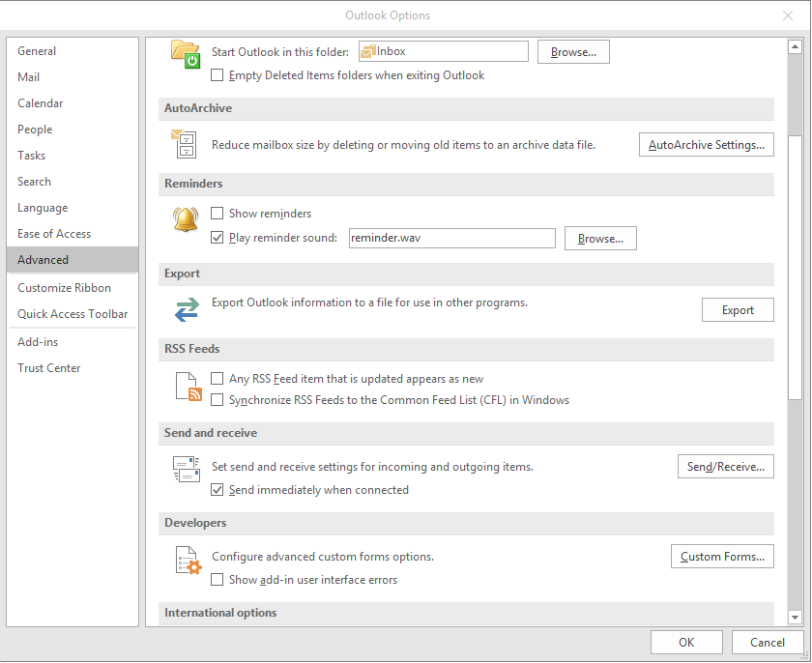Enable Empty Deleted Items folders on exit
This screenshot has height=663, width=812.
pos(217,75)
